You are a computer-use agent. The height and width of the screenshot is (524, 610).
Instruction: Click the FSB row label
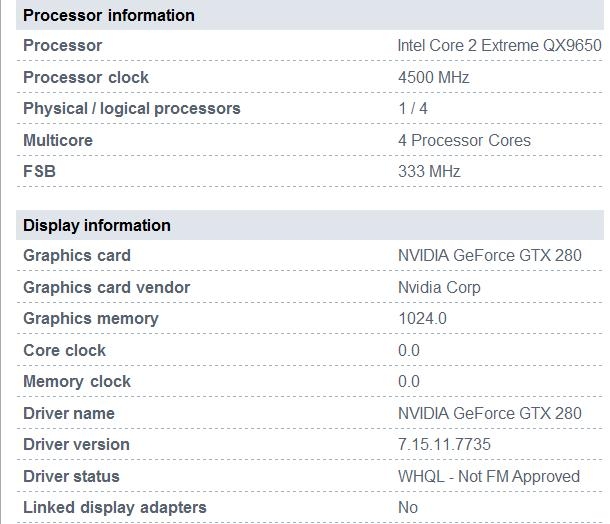(40, 171)
